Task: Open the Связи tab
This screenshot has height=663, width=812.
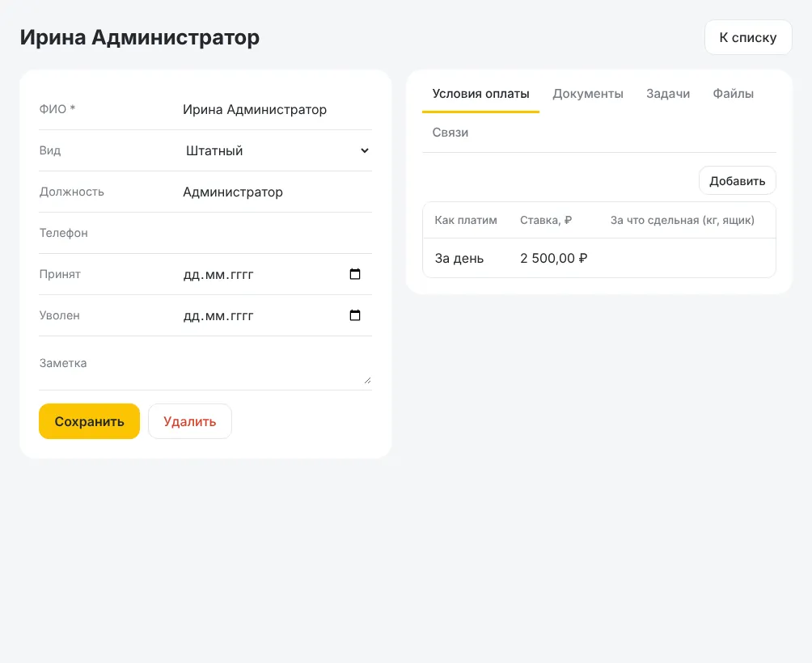Action: point(450,133)
